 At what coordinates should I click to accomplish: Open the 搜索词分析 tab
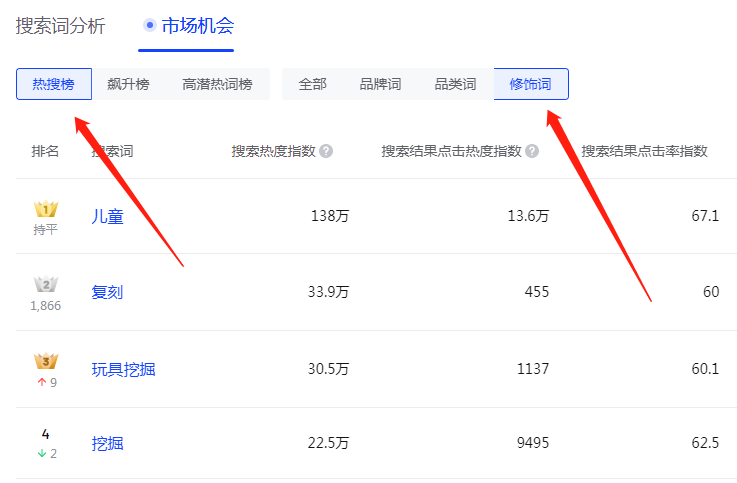pos(60,26)
